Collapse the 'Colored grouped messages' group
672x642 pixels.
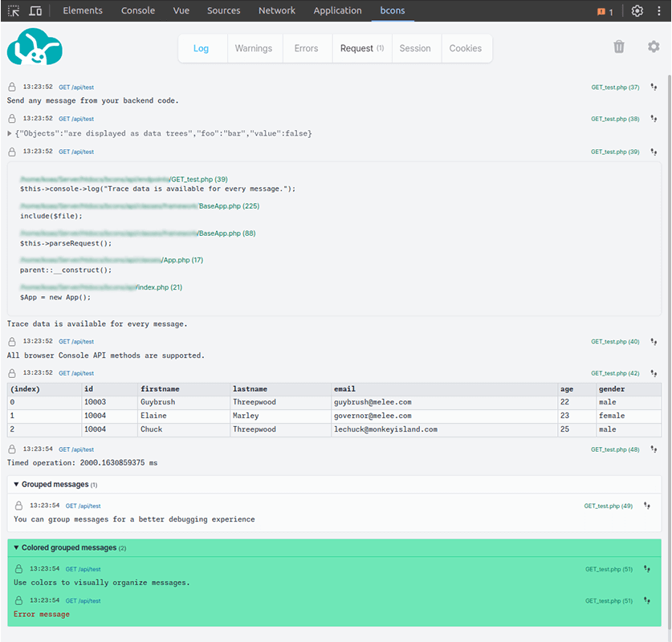pos(16,547)
